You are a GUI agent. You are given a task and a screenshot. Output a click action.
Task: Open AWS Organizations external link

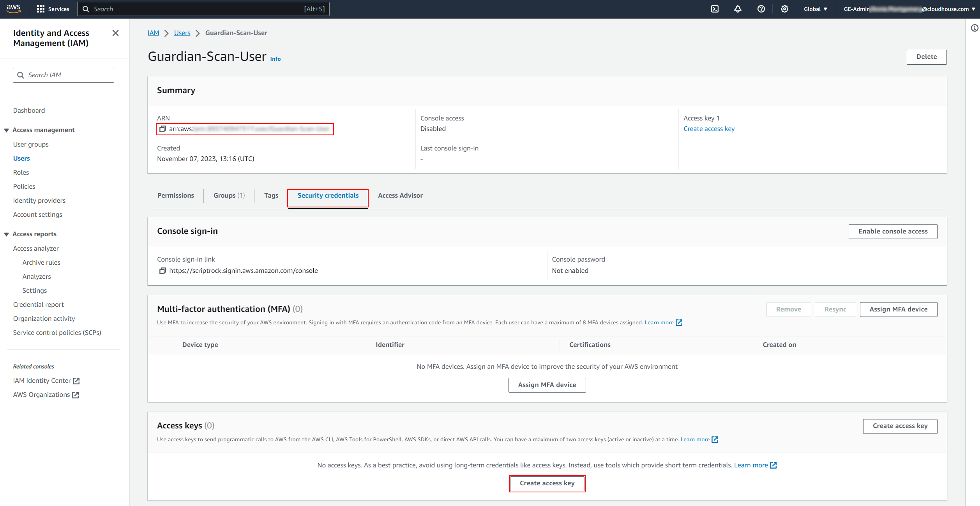tap(46, 395)
